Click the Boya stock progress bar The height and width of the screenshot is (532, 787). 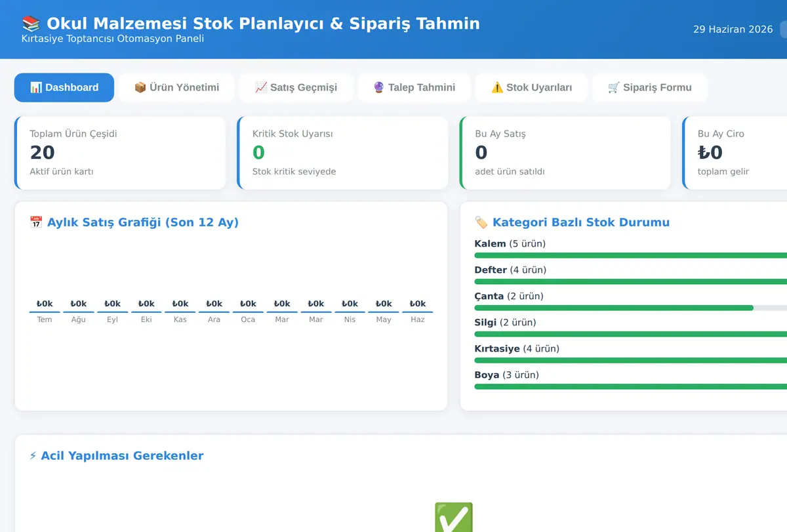[630, 386]
